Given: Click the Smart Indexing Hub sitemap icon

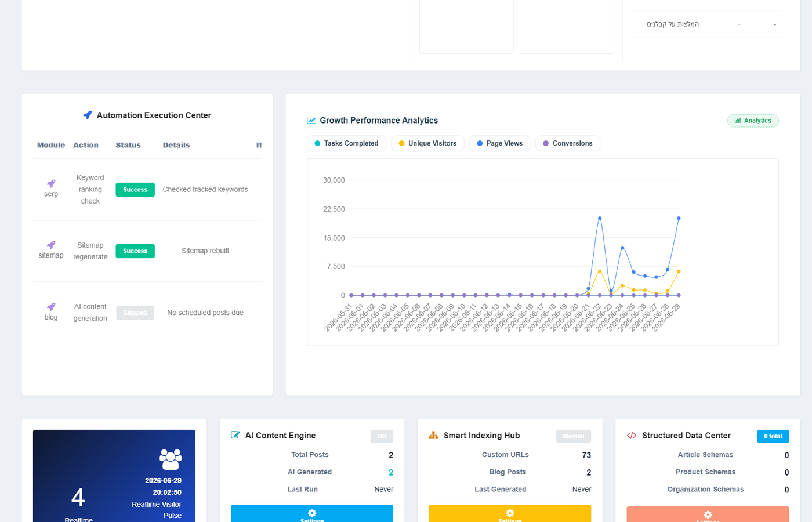Looking at the screenshot, I should point(433,435).
